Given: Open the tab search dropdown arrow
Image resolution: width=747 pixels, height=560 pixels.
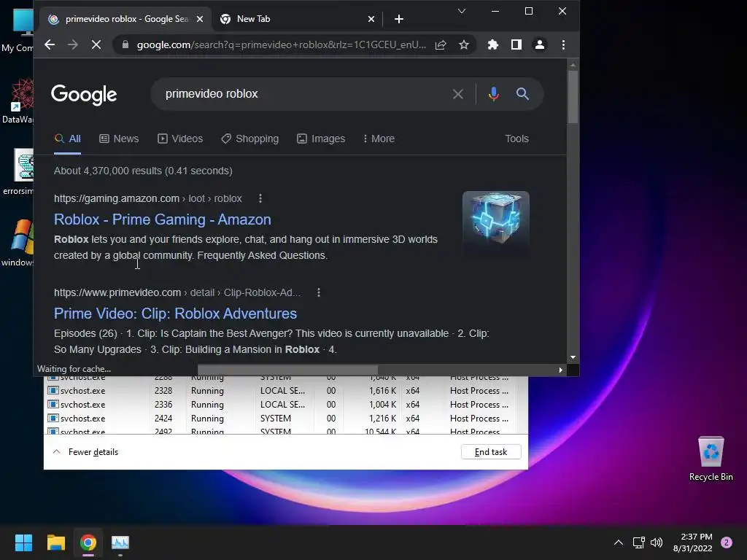Looking at the screenshot, I should coord(462,11).
